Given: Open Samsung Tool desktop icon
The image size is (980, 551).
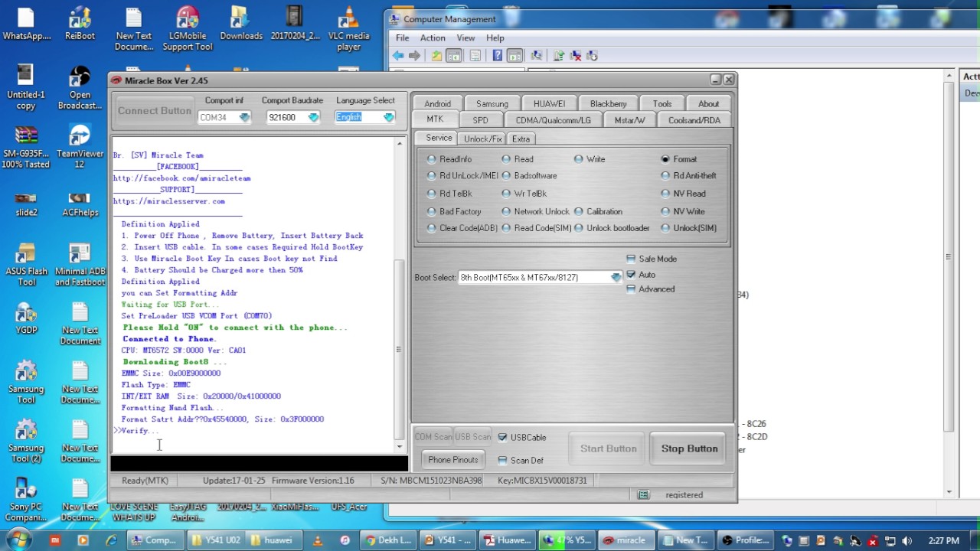Looking at the screenshot, I should [27, 383].
